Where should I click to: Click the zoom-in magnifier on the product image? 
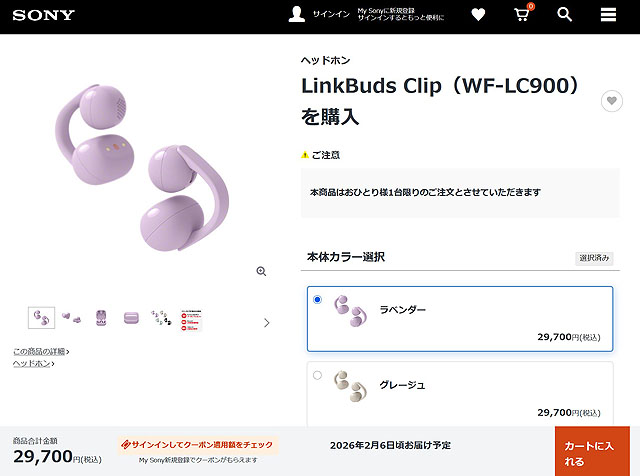(261, 271)
